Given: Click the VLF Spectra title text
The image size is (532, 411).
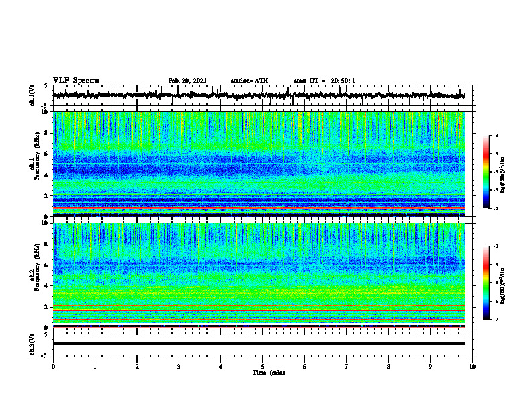Looking at the screenshot, I should pyautogui.click(x=76, y=81).
